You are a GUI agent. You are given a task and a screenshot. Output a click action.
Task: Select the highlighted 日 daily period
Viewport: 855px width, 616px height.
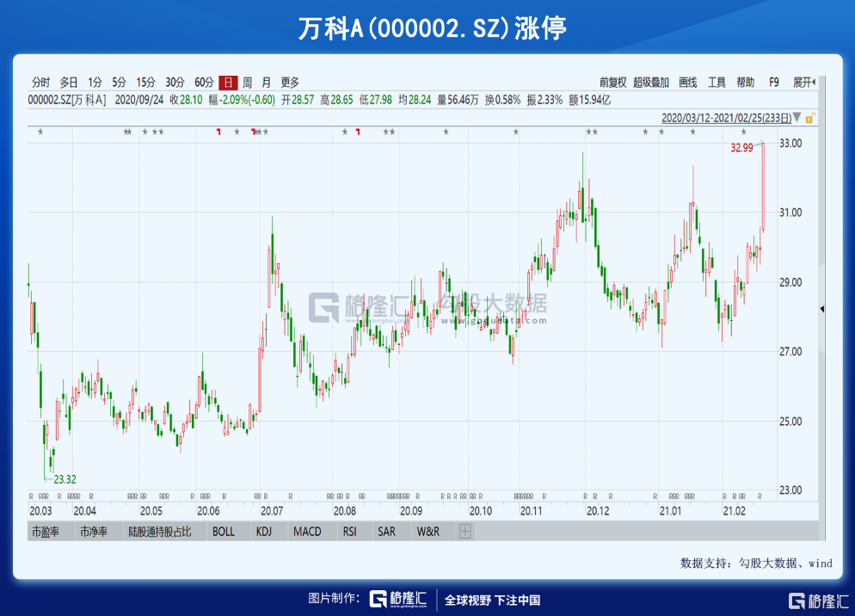(x=228, y=83)
